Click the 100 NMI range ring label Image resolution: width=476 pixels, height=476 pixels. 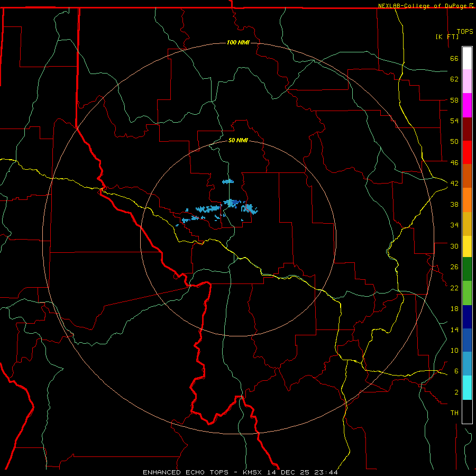pyautogui.click(x=238, y=42)
